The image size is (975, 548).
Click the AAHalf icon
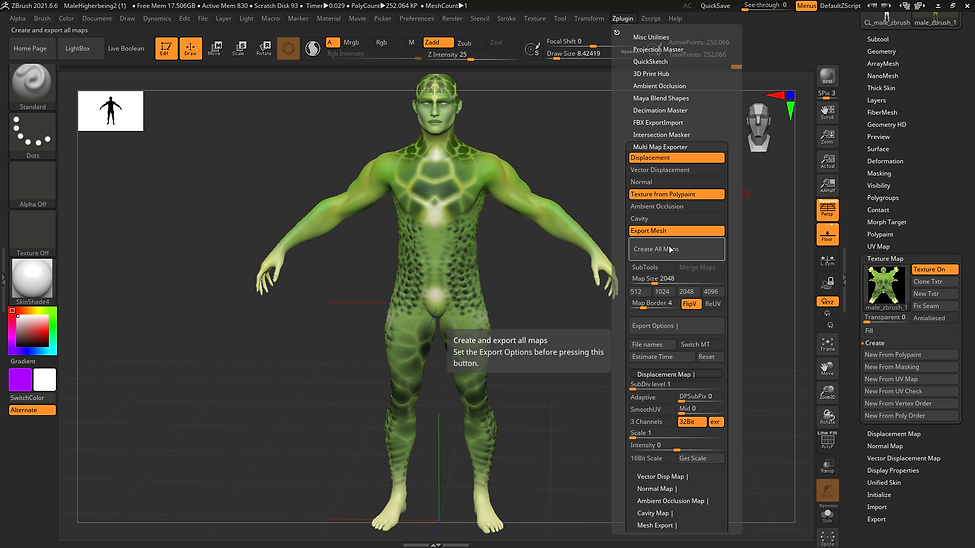828,185
